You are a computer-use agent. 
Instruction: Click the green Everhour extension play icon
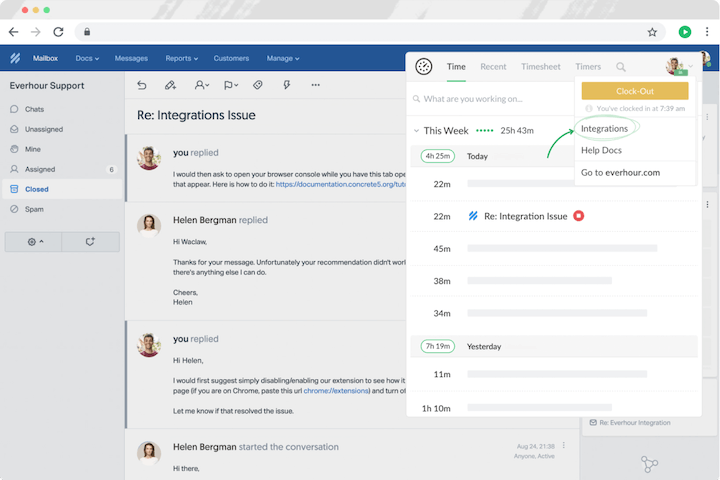[x=685, y=32]
